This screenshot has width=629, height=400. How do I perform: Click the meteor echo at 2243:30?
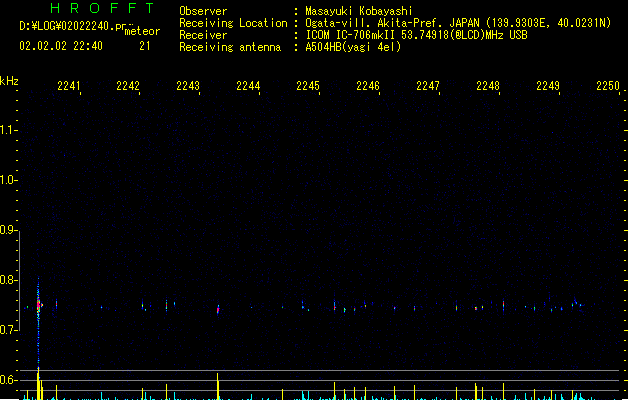point(218,310)
